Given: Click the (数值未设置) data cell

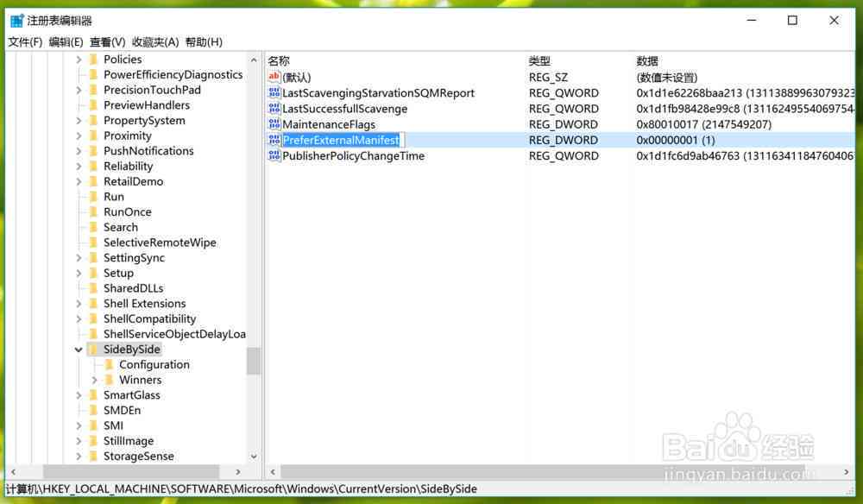Looking at the screenshot, I should click(x=666, y=77).
